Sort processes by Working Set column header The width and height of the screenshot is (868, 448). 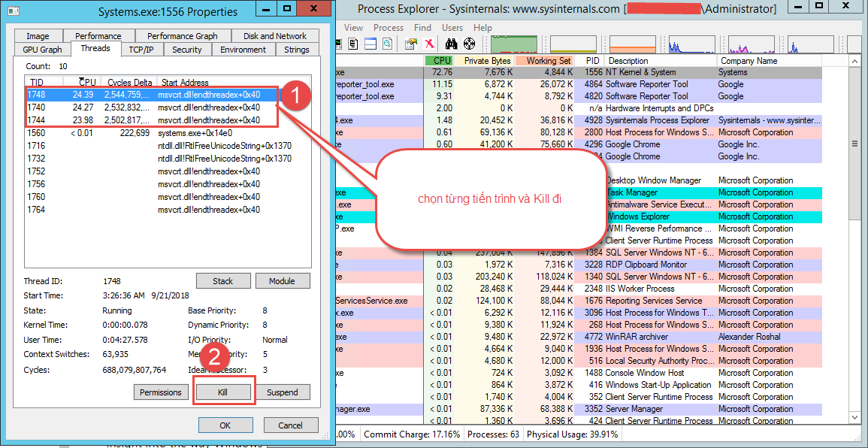[544, 60]
